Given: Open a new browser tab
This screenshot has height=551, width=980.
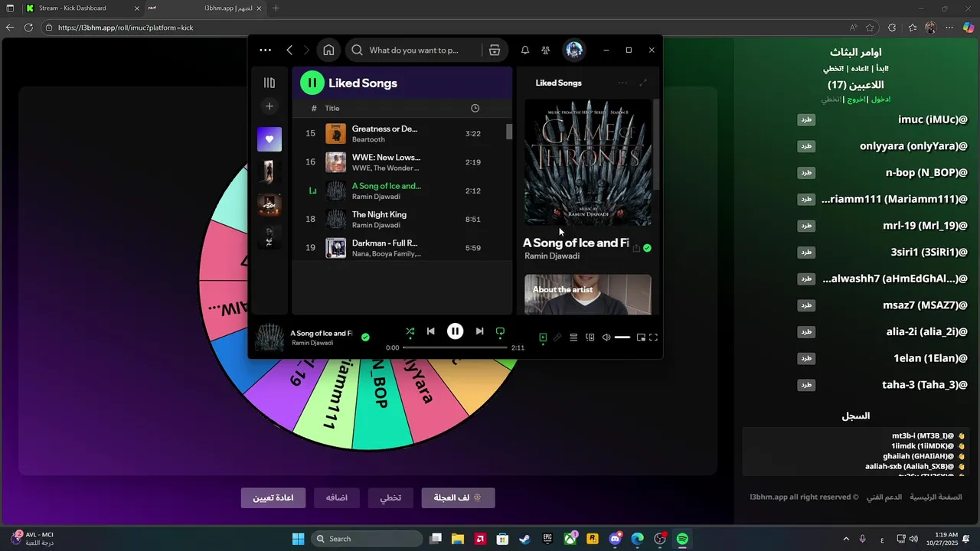Looking at the screenshot, I should 276,8.
